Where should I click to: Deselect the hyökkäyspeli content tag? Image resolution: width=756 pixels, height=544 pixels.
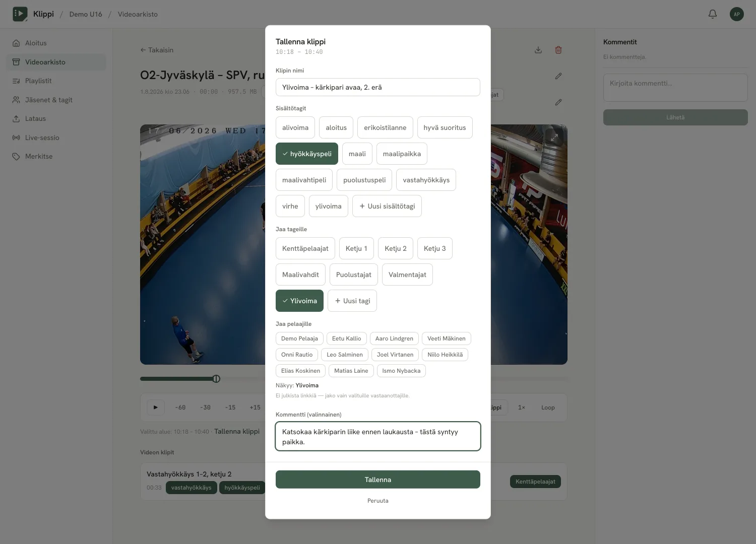(x=307, y=154)
